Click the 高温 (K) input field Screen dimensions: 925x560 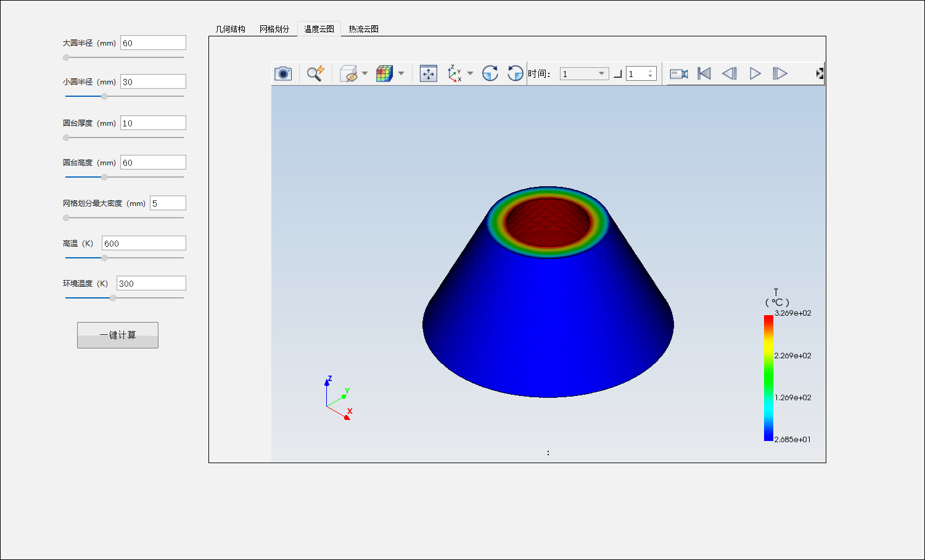click(x=144, y=243)
